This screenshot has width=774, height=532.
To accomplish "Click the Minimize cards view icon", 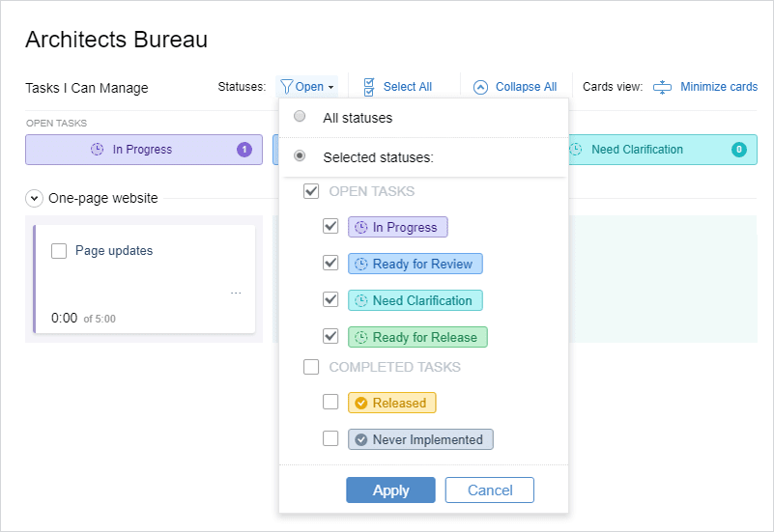I will tap(662, 87).
